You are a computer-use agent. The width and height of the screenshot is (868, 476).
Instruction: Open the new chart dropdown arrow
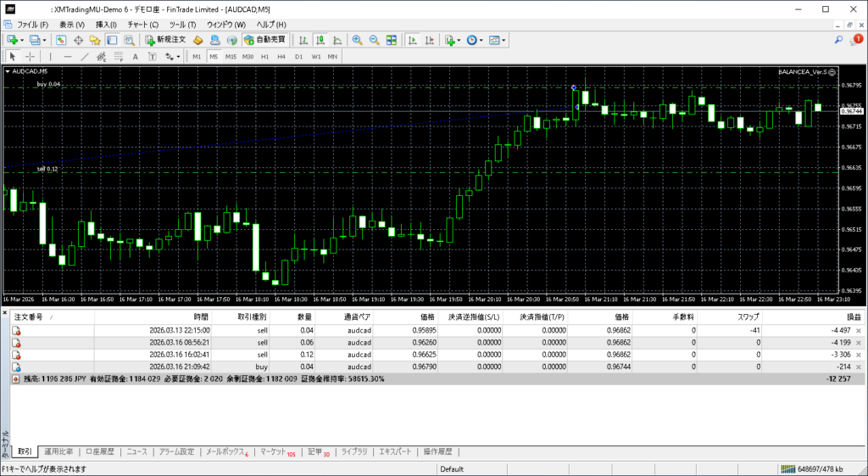click(21, 40)
